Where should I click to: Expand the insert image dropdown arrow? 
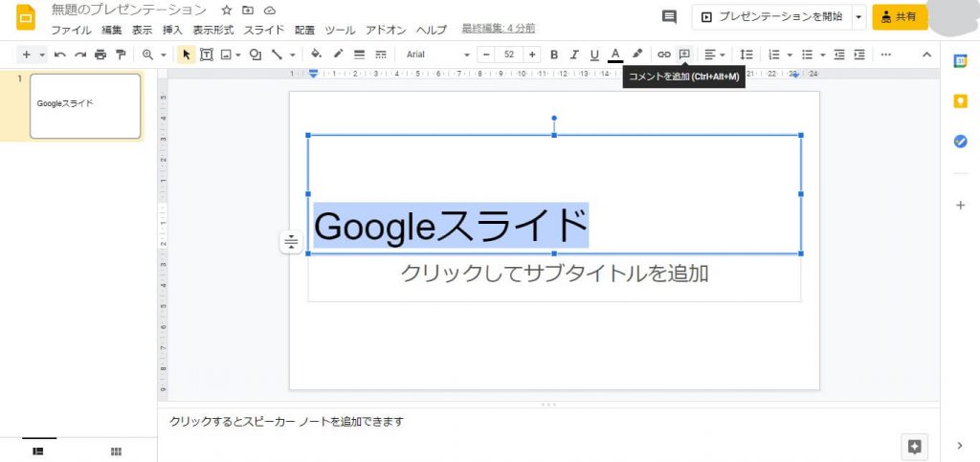click(x=238, y=55)
